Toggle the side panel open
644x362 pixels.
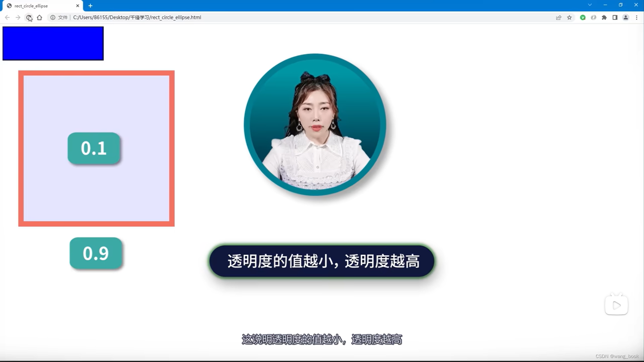(615, 17)
